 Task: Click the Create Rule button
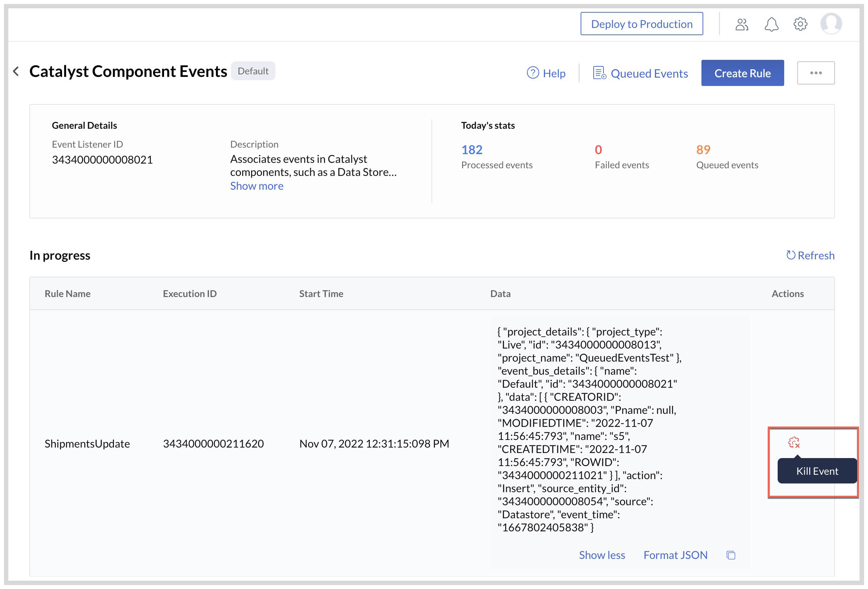tap(742, 73)
